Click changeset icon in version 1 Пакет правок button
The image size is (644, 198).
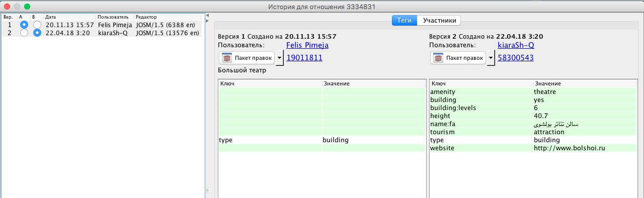[226, 58]
